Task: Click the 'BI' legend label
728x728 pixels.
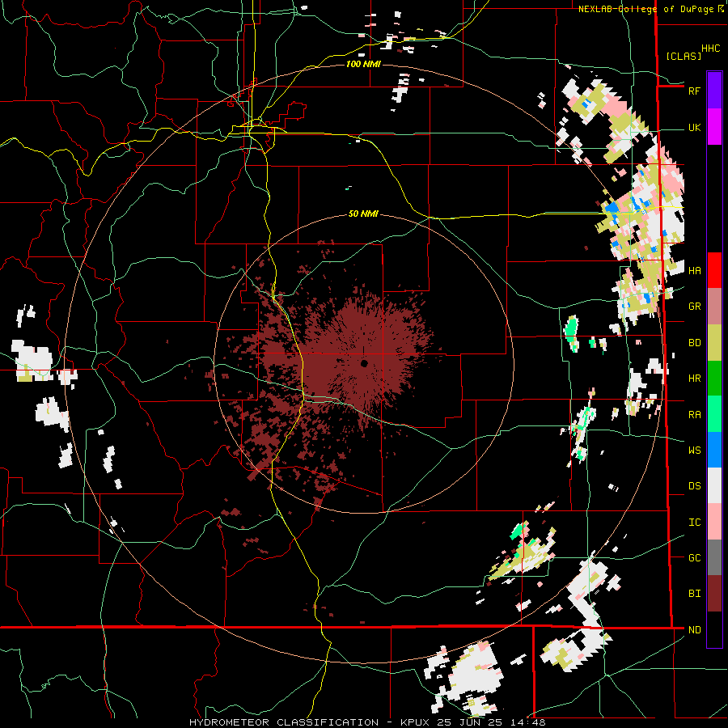Action: [x=694, y=594]
